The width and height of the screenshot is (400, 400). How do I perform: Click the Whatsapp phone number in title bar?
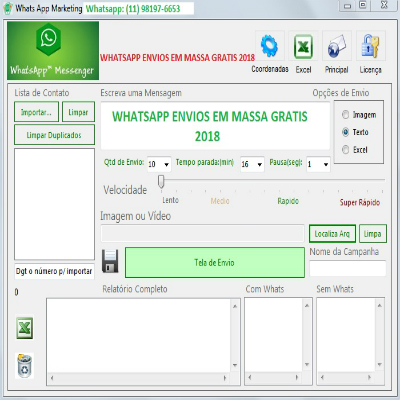(x=133, y=9)
